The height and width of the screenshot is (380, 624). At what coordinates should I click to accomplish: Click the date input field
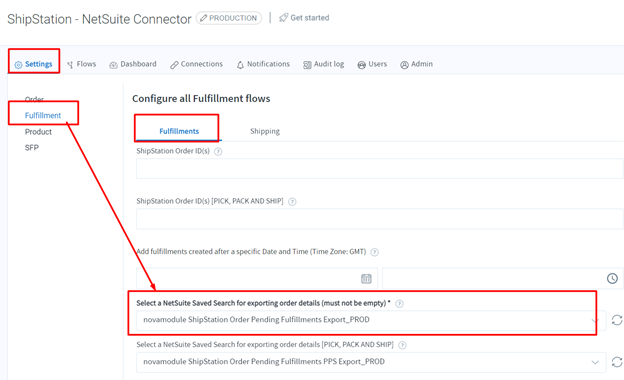tap(256, 279)
